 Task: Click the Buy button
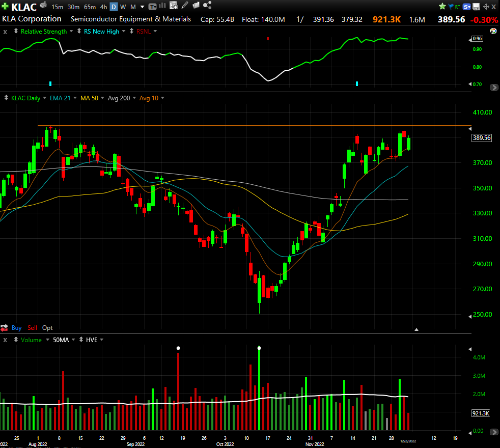click(17, 328)
